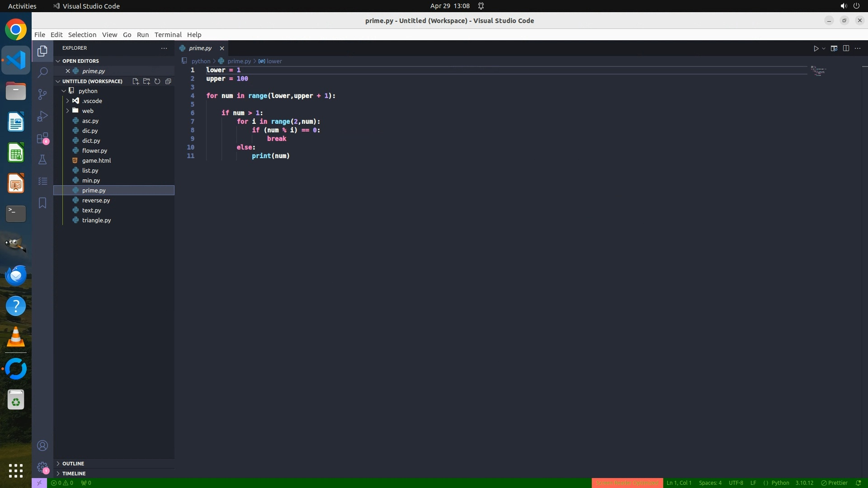This screenshot has height=488, width=868.
Task: Click the Prettier status bar item
Action: click(834, 483)
